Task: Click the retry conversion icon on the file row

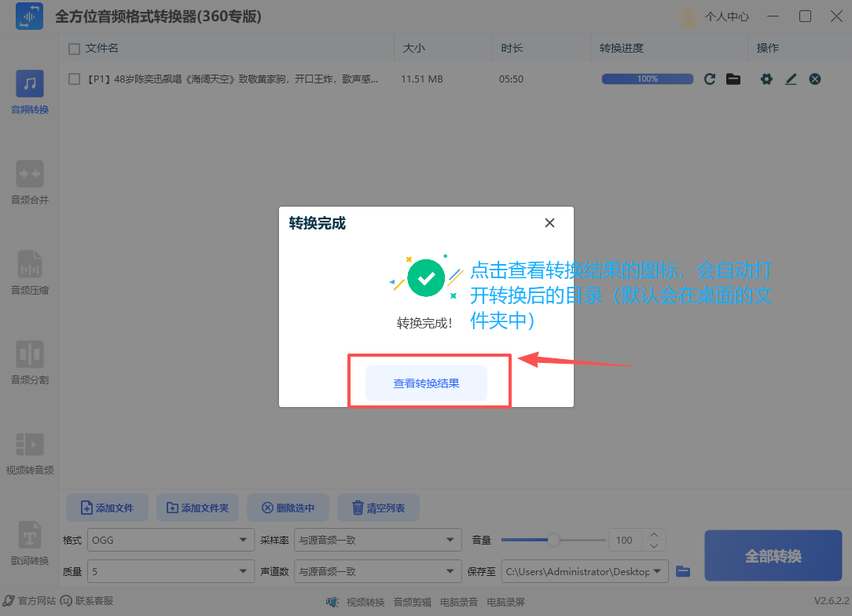Action: (x=710, y=79)
